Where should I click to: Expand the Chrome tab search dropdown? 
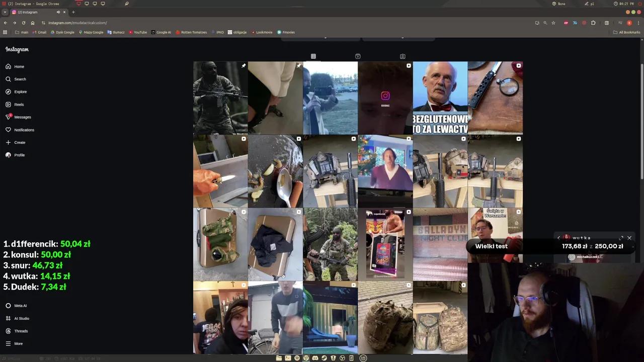pyautogui.click(x=5, y=12)
